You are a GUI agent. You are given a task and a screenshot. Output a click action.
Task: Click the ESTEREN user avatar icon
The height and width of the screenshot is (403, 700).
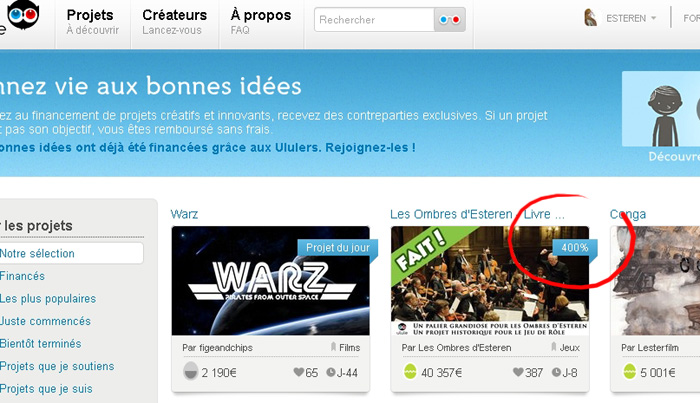591,18
